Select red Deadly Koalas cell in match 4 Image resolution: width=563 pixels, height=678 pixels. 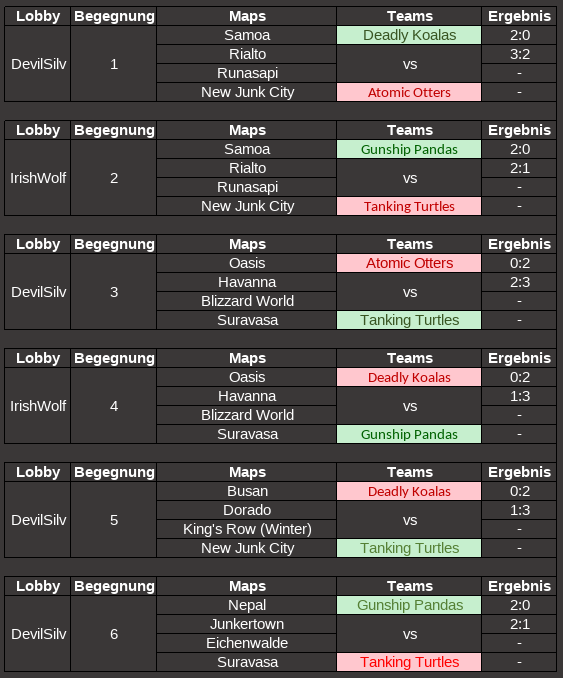click(409, 377)
